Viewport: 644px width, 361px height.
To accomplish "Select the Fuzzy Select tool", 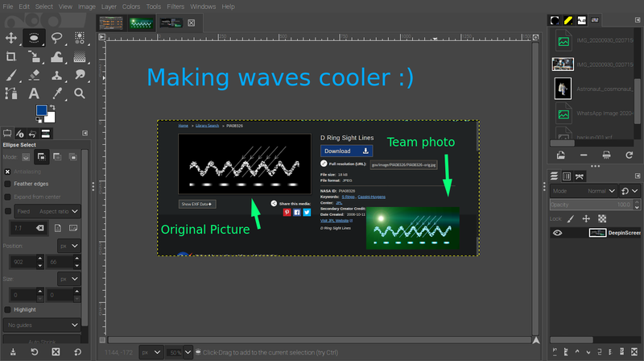I will 80,38.
